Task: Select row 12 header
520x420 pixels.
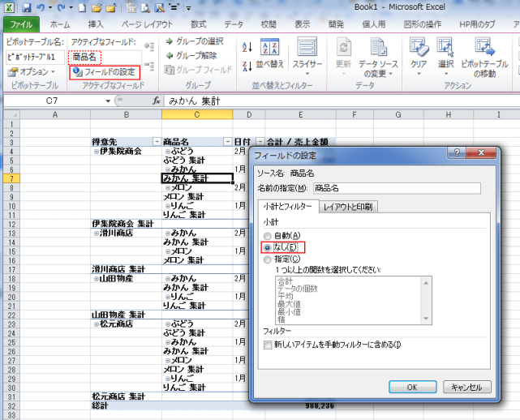Action: (x=11, y=224)
